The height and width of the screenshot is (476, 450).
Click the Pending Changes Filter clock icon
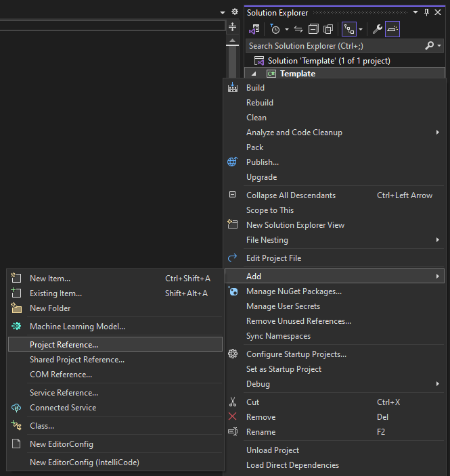pyautogui.click(x=275, y=29)
